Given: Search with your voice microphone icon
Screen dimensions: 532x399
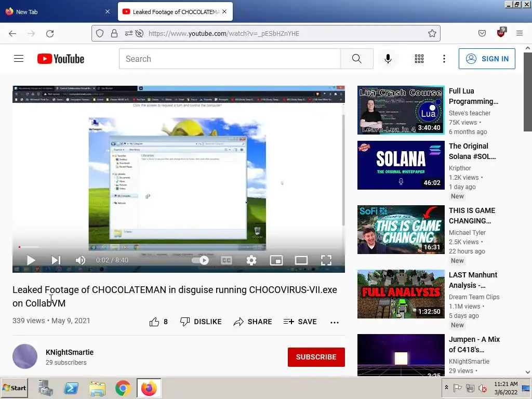Looking at the screenshot, I should pyautogui.click(x=388, y=59).
